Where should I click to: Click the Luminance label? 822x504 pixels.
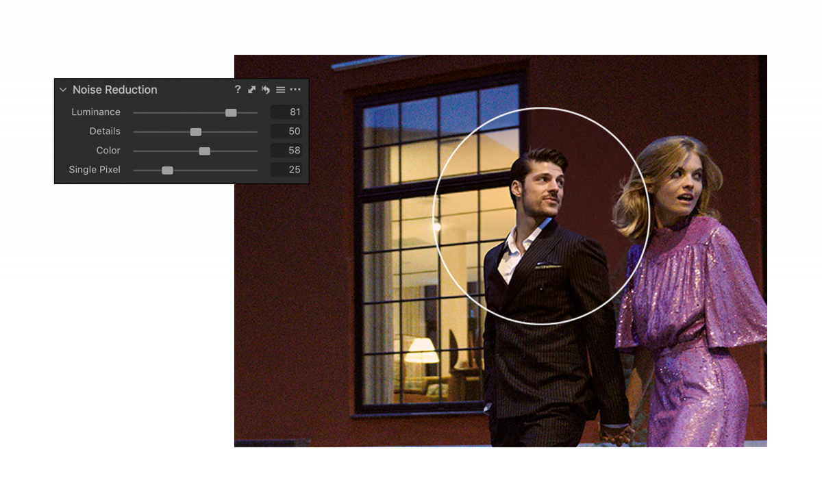[x=96, y=112]
